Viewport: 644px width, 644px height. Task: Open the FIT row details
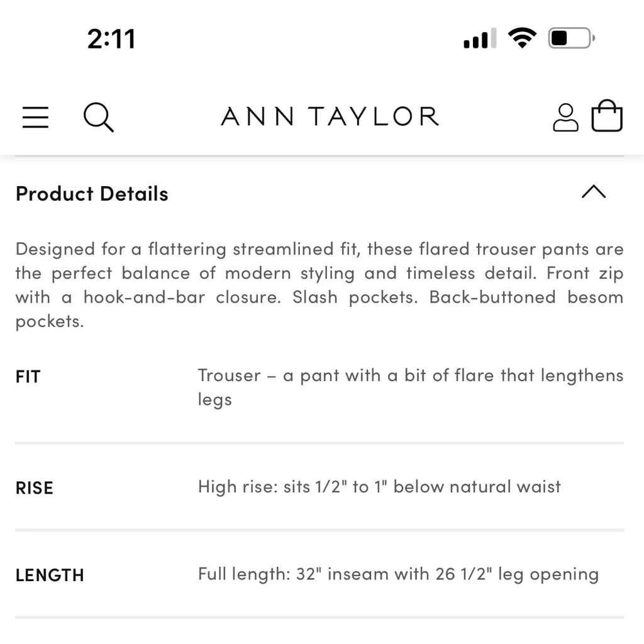[28, 376]
